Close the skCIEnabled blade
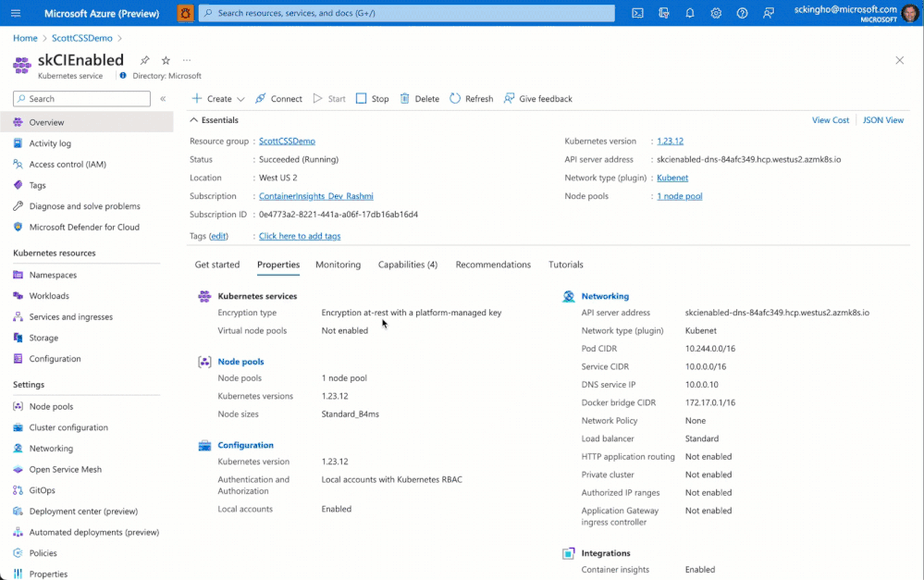The height and width of the screenshot is (580, 924). click(899, 60)
